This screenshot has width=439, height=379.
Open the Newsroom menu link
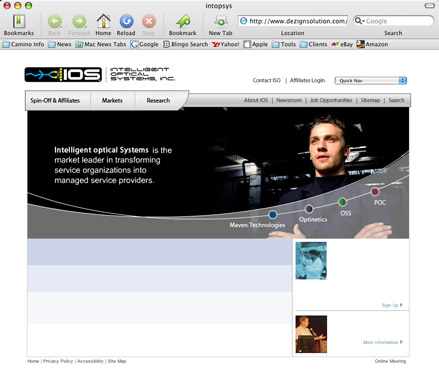coord(289,100)
